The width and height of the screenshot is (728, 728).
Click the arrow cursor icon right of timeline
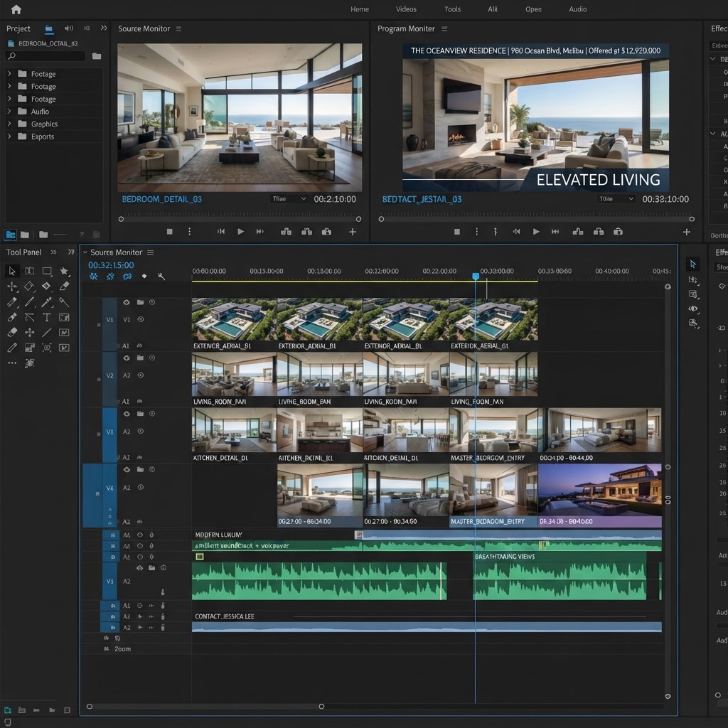tap(692, 264)
